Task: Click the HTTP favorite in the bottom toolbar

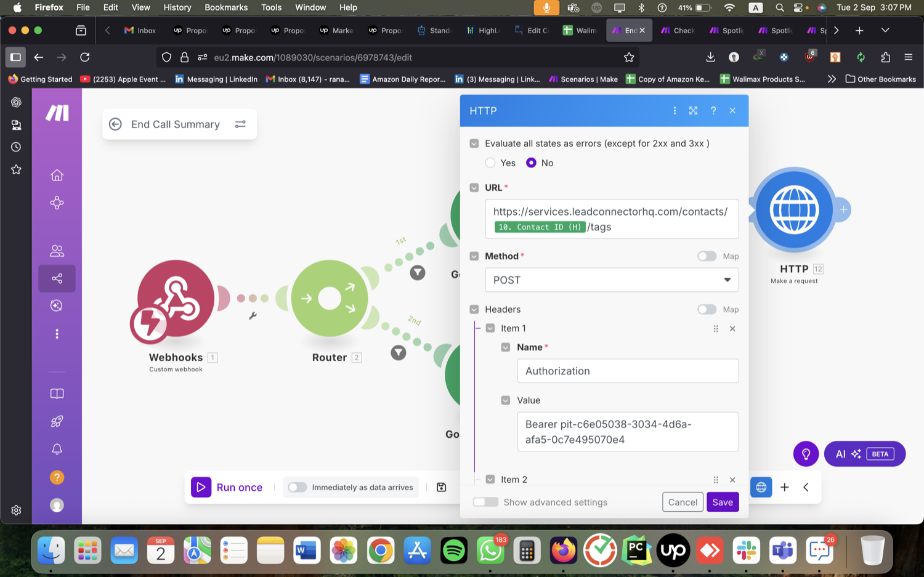Action: point(761,487)
